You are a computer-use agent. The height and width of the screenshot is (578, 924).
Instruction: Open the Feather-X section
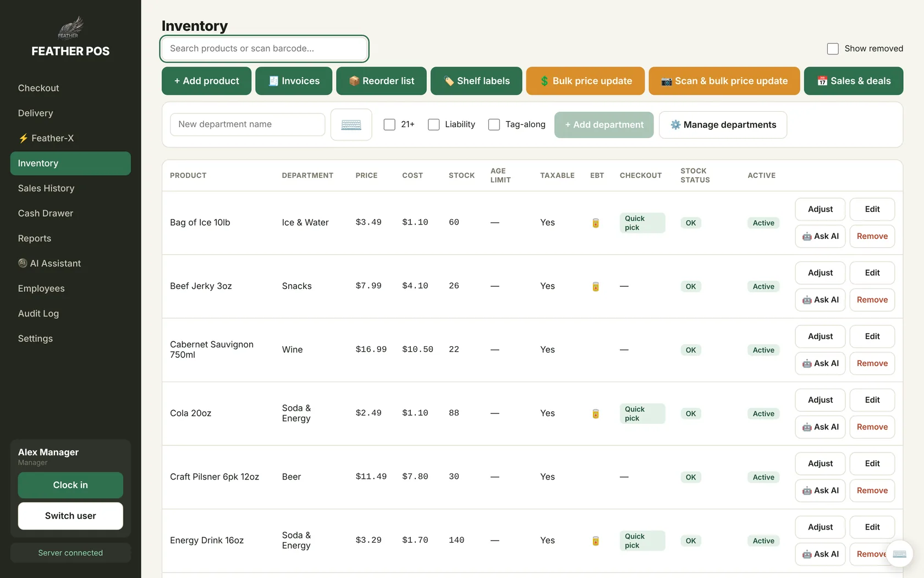[70, 138]
